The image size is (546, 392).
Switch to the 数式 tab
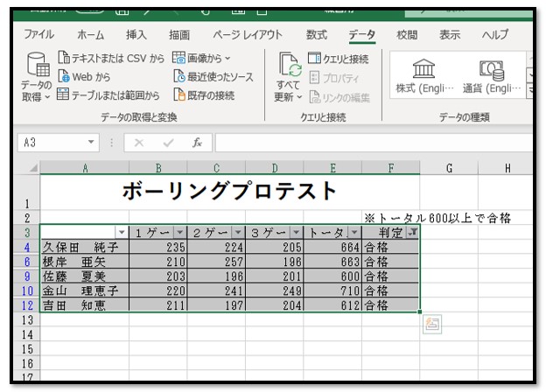tap(317, 34)
